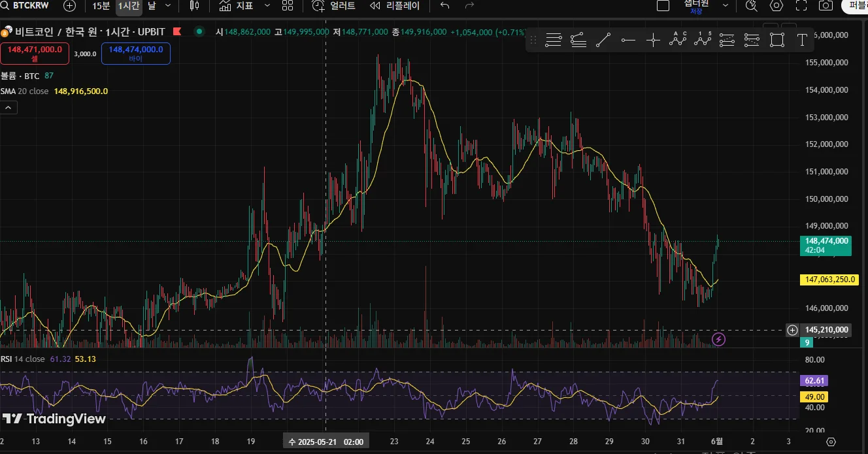The image size is (868, 454).
Task: Select the horizontal line drawing tool
Action: click(x=628, y=41)
